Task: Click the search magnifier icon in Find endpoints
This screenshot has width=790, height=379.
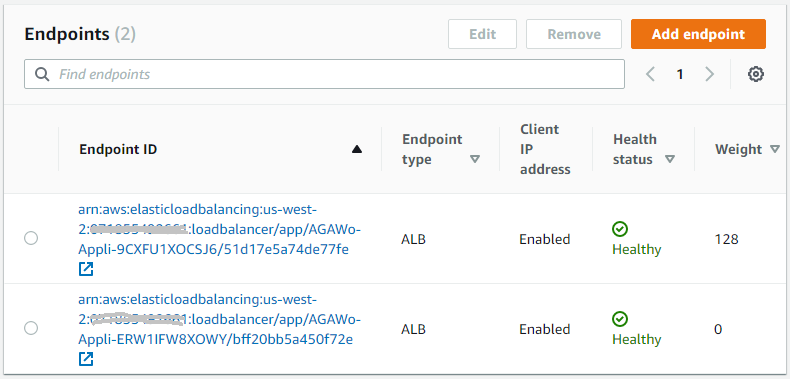Action: pos(42,75)
